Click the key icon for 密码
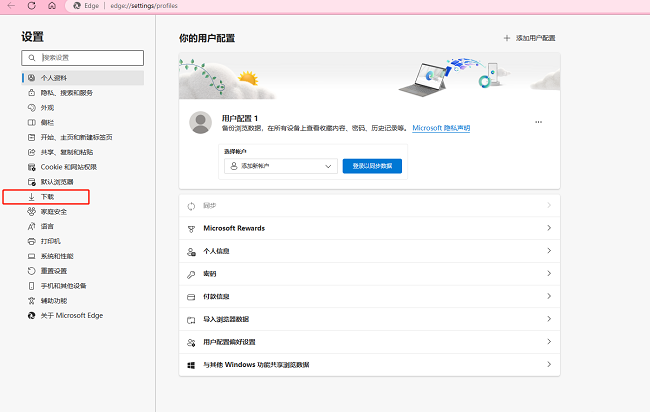This screenshot has width=650, height=412. [x=191, y=274]
